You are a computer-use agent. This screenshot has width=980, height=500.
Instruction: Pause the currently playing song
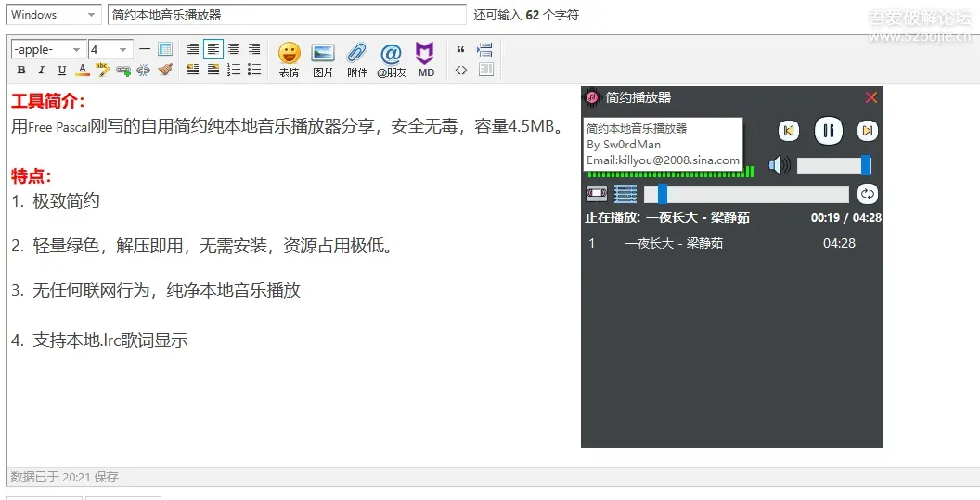[828, 131]
